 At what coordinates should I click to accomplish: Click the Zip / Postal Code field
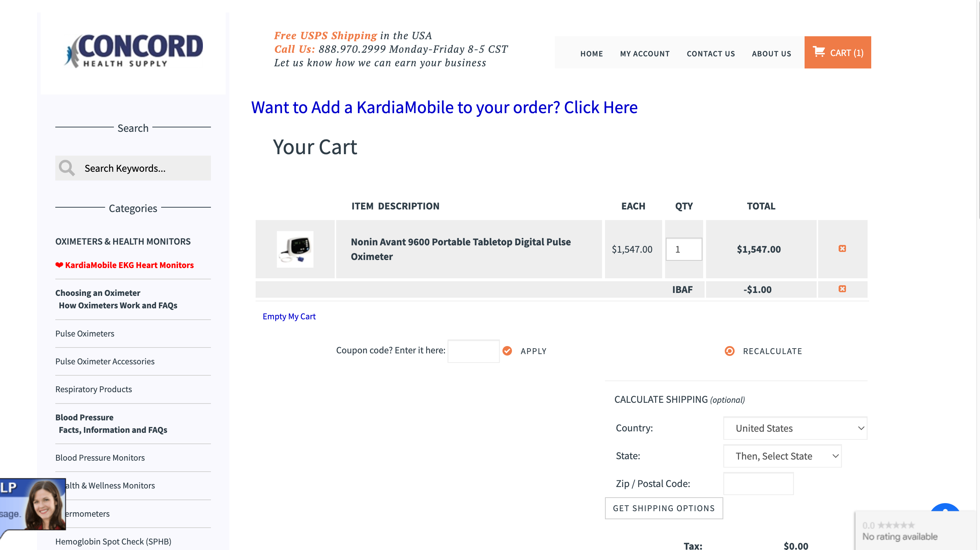click(x=758, y=483)
